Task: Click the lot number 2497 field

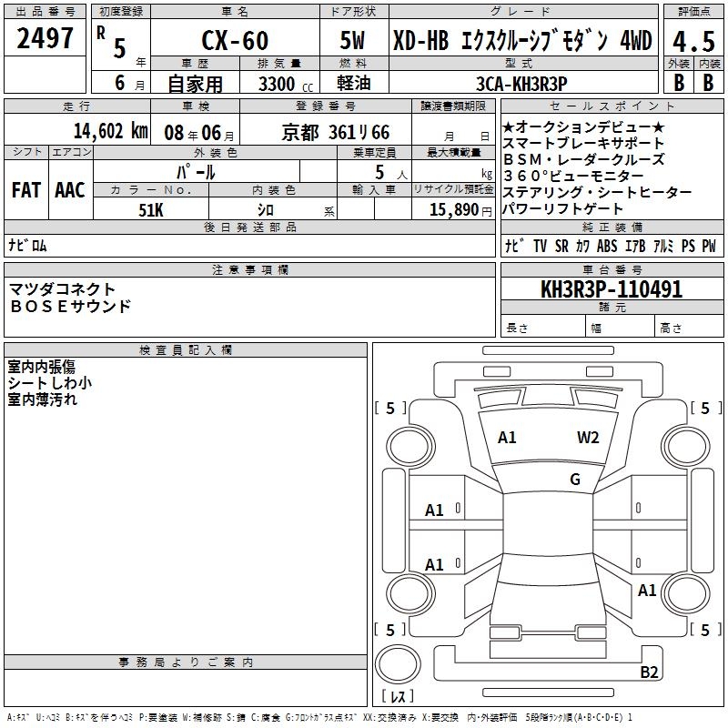Action: 45,38
